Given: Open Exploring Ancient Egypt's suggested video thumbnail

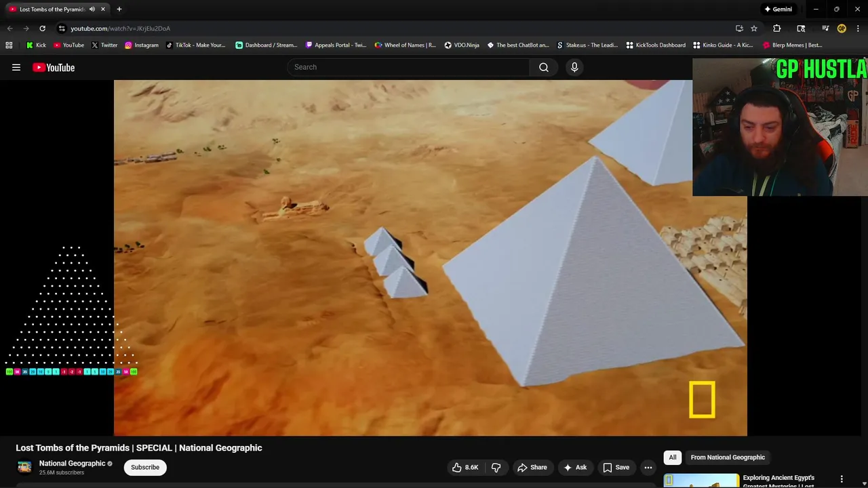Looking at the screenshot, I should tap(701, 481).
